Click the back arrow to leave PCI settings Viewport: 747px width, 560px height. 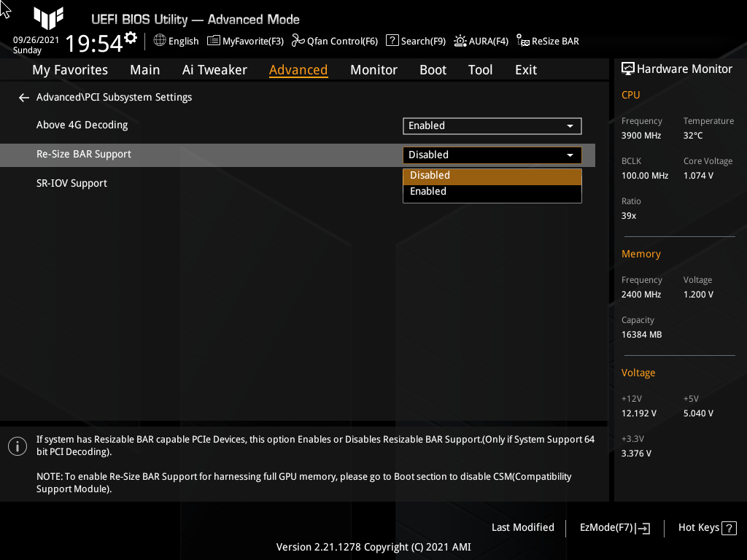pos(23,97)
